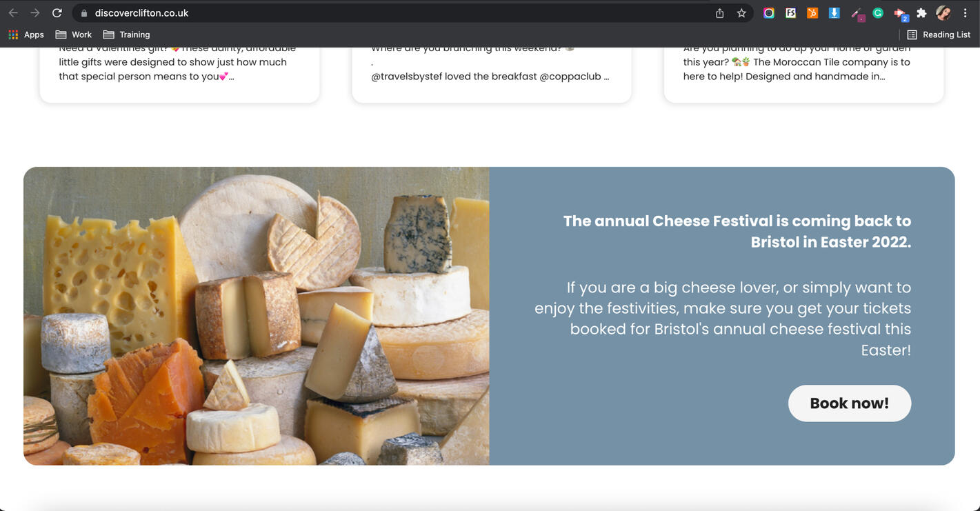Viewport: 980px width, 511px height.
Task: Open the blue download arrow extension
Action: pos(834,12)
